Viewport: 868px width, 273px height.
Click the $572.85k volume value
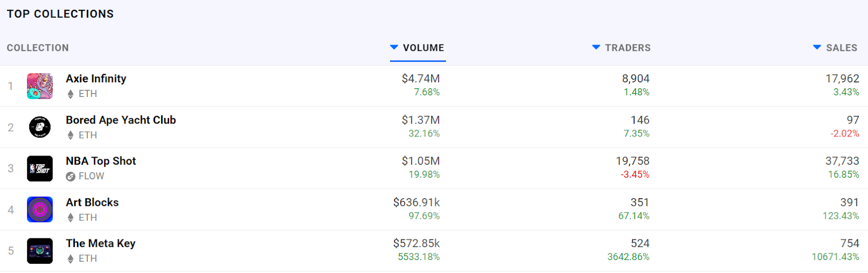[x=417, y=243]
